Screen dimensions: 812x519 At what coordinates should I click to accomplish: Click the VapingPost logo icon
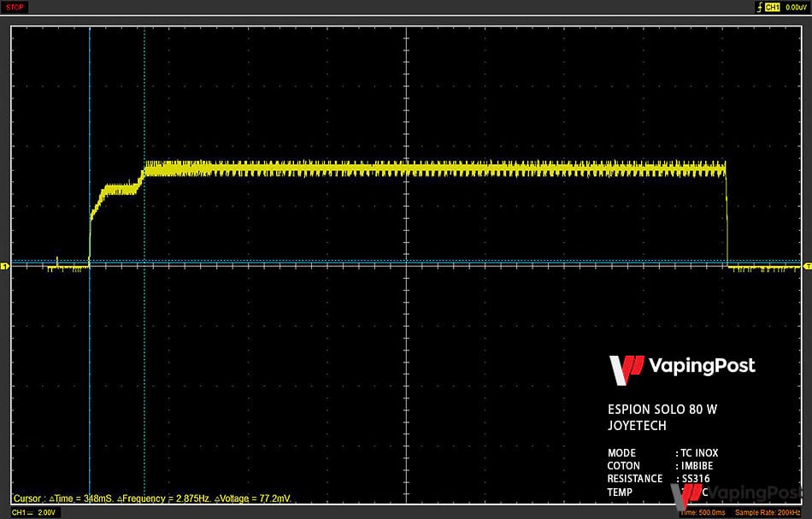(x=626, y=370)
